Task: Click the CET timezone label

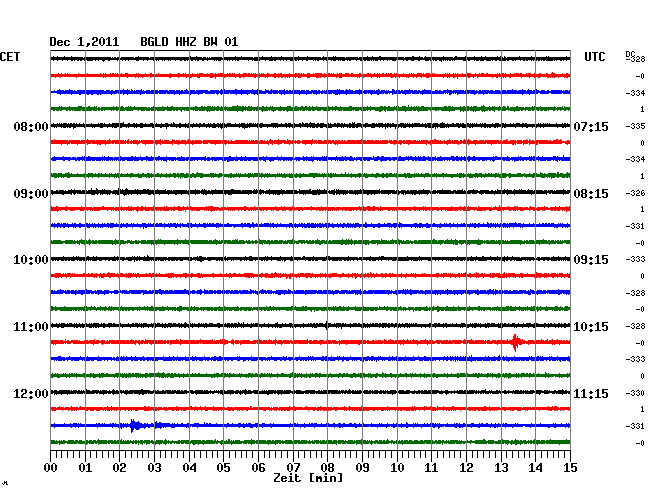Action: pos(10,58)
